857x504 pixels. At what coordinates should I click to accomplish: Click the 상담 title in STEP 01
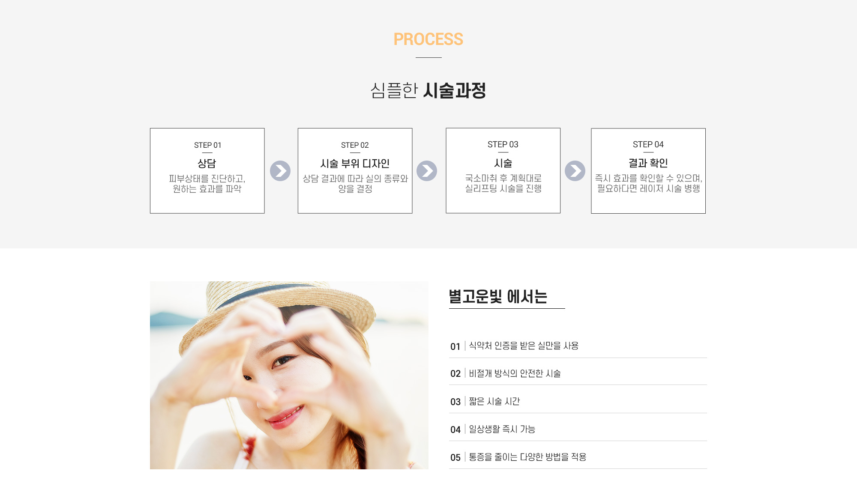tap(207, 164)
